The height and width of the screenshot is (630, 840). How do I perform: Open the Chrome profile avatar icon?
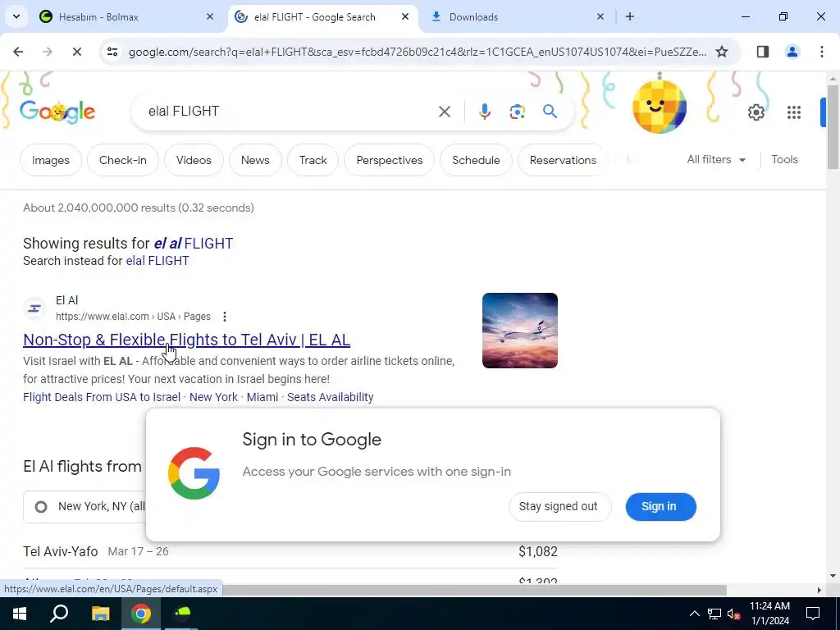(792, 52)
